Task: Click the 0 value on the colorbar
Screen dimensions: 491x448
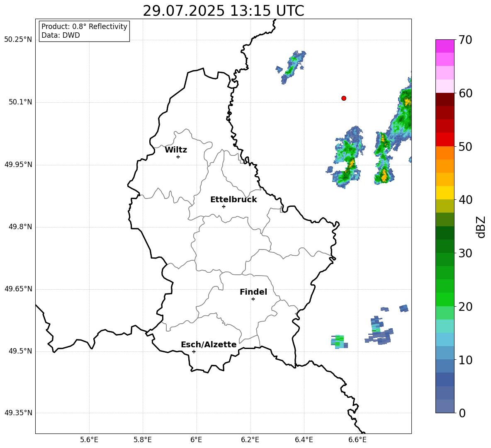Action: point(462,413)
